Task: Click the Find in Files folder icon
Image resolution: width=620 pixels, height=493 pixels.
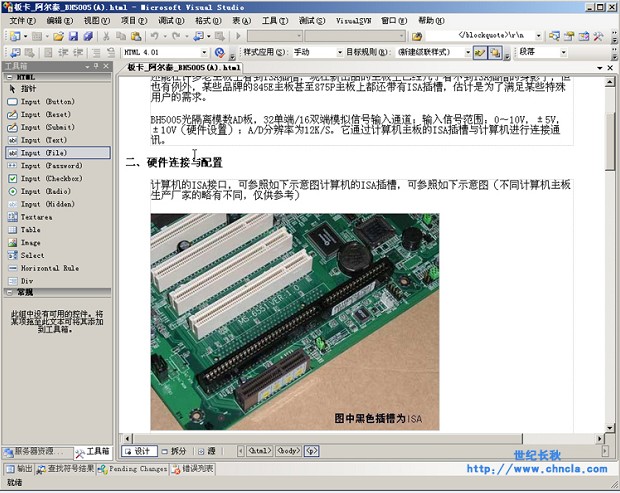Action: (417, 36)
